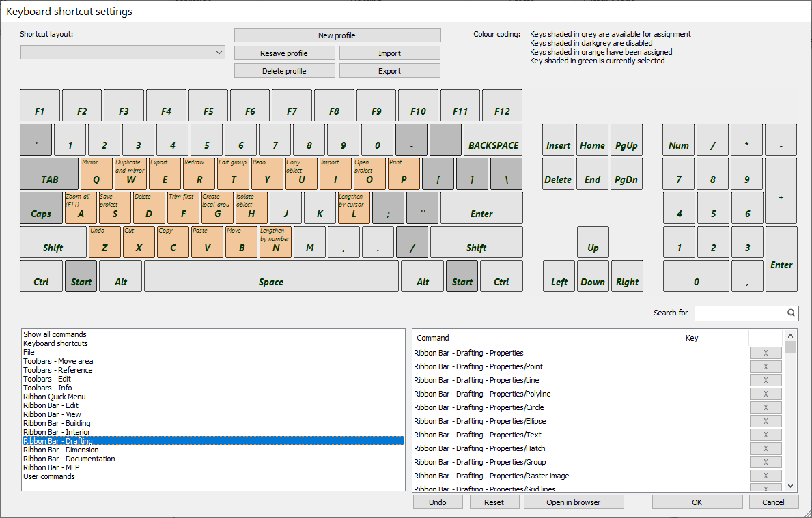
Task: Select the X key assigned to Cut
Action: coord(139,242)
